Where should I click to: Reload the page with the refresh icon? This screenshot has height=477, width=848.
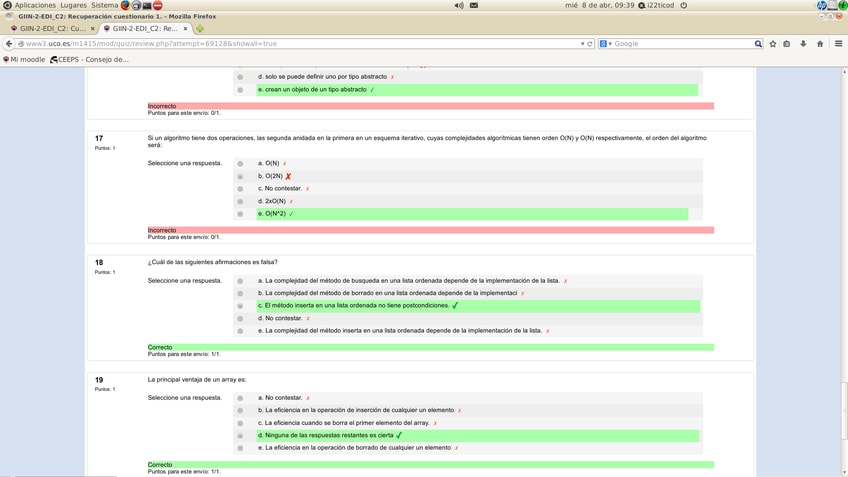[590, 44]
